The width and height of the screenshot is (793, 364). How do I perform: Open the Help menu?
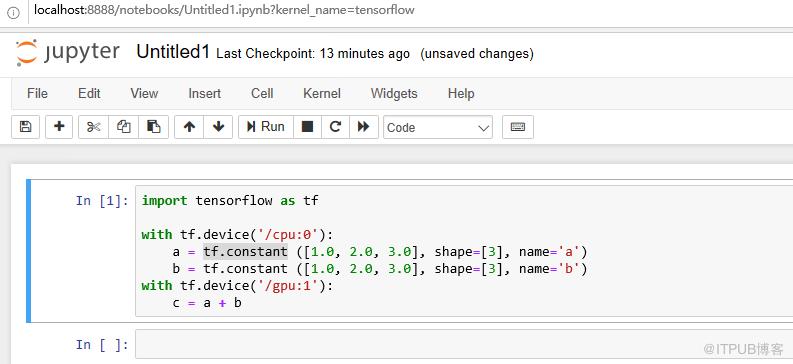click(x=461, y=94)
